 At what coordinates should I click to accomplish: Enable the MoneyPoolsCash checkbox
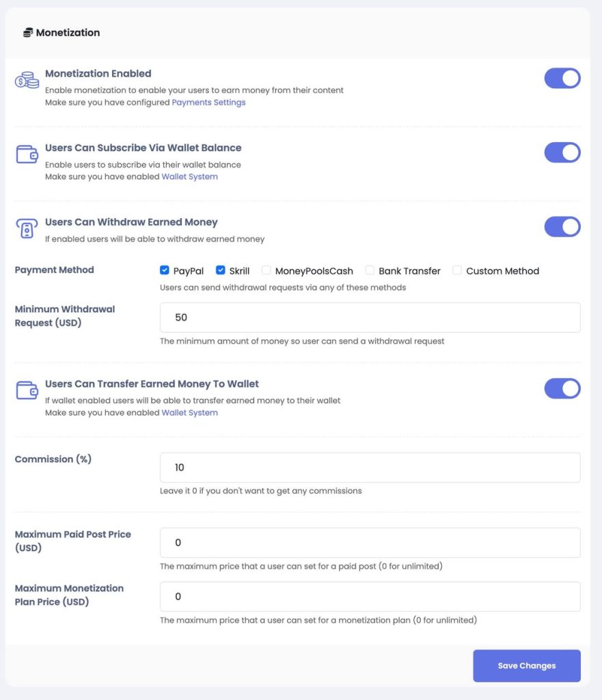tap(266, 270)
